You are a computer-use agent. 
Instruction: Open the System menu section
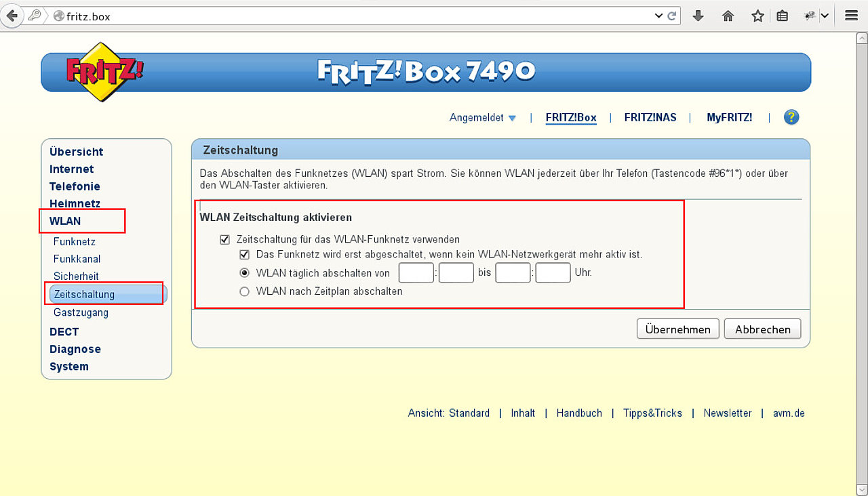click(69, 367)
